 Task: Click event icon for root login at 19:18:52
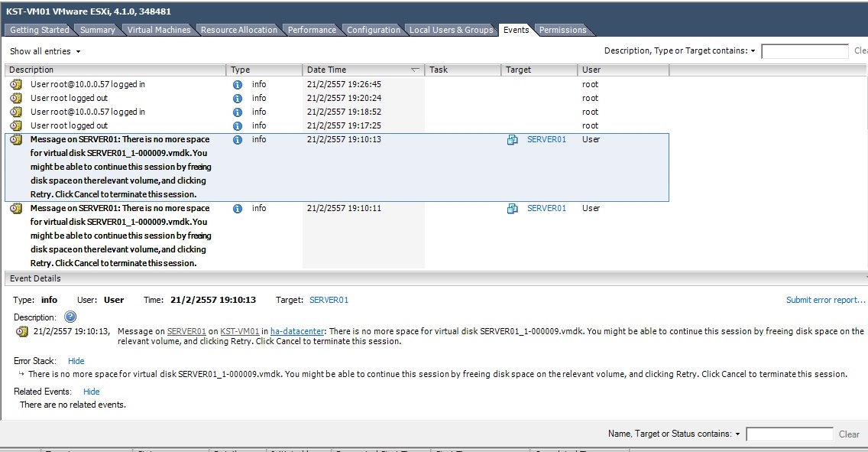[17, 112]
